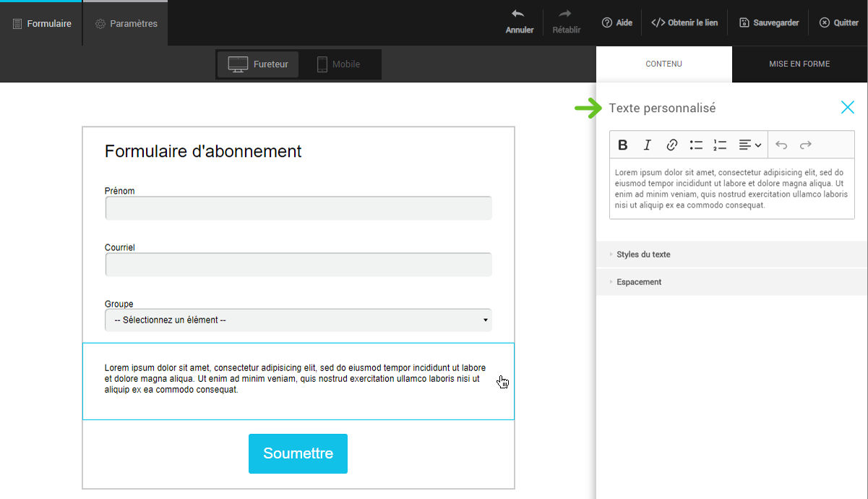Expand the Styles du texte section

[x=643, y=255]
